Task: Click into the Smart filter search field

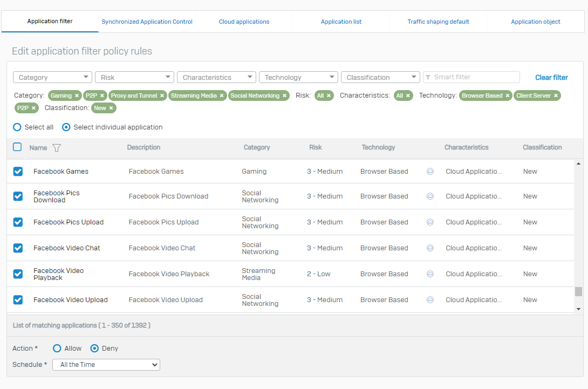Action: [x=471, y=77]
